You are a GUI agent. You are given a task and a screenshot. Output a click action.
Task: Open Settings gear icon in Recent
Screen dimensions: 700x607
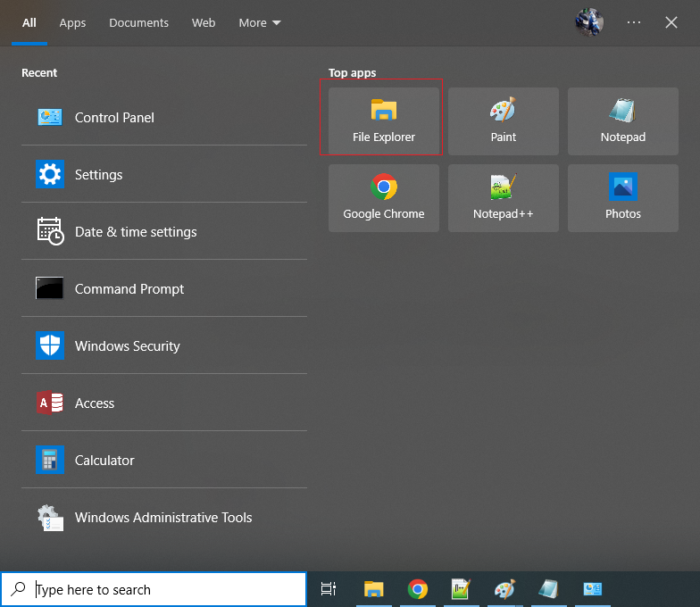[50, 174]
